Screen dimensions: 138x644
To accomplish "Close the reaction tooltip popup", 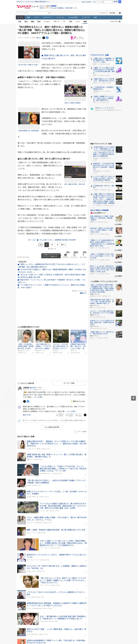I will pyautogui.click(x=60, y=254).
